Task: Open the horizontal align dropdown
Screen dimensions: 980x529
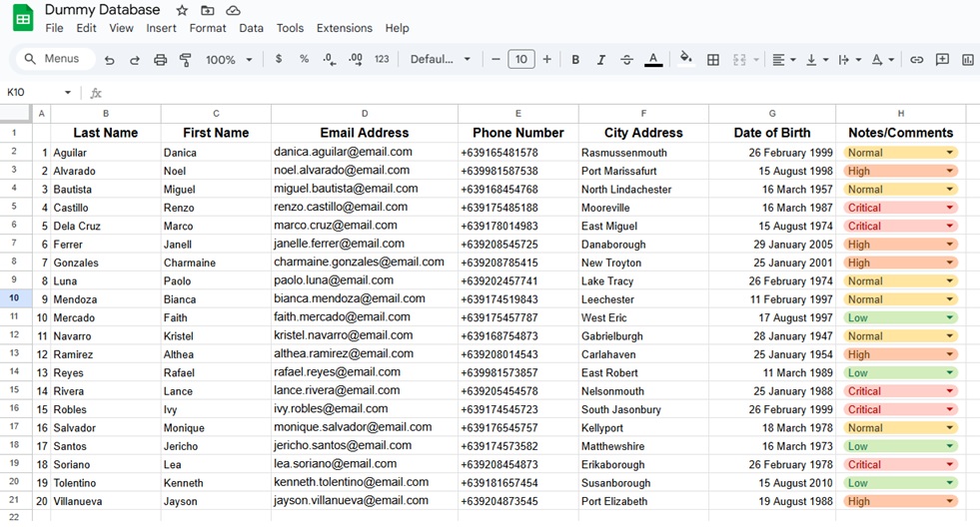Action: [x=784, y=60]
